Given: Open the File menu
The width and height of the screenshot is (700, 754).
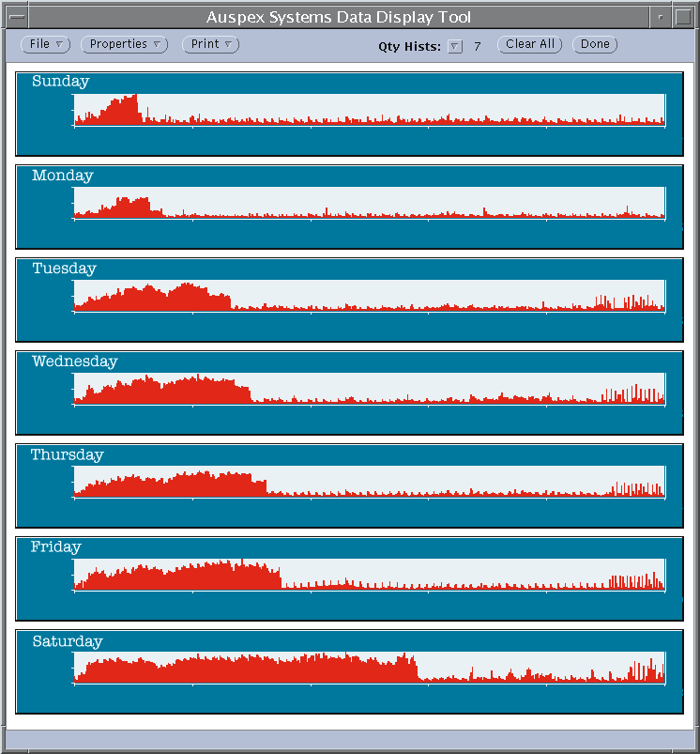Looking at the screenshot, I should click(45, 44).
